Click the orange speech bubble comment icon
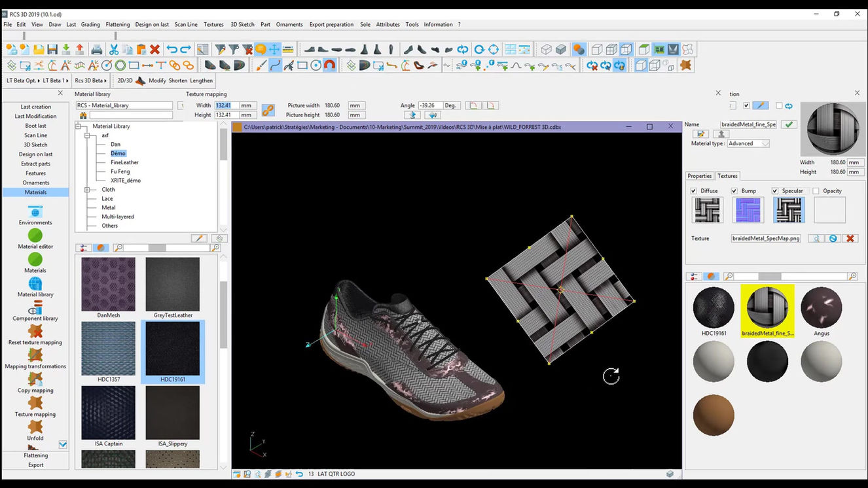 point(261,50)
